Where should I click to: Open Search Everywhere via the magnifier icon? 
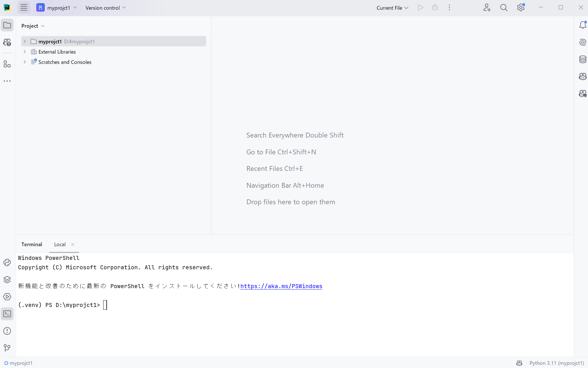(504, 8)
